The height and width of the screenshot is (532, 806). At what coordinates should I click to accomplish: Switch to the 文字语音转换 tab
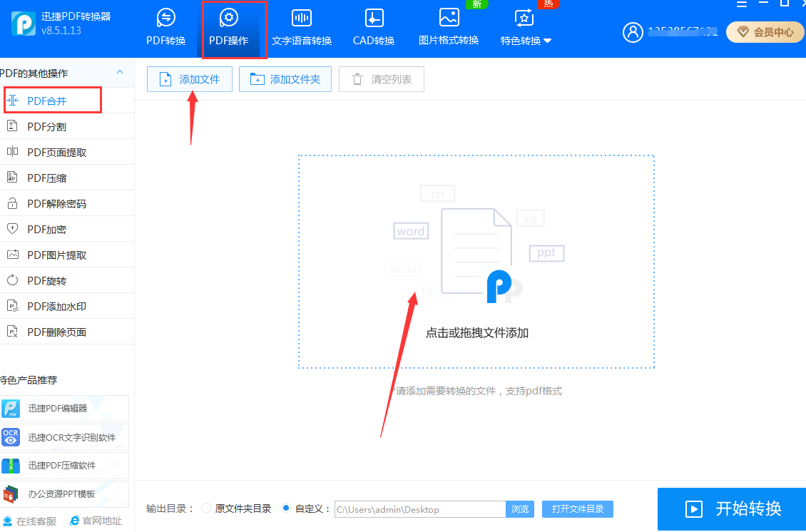point(302,29)
